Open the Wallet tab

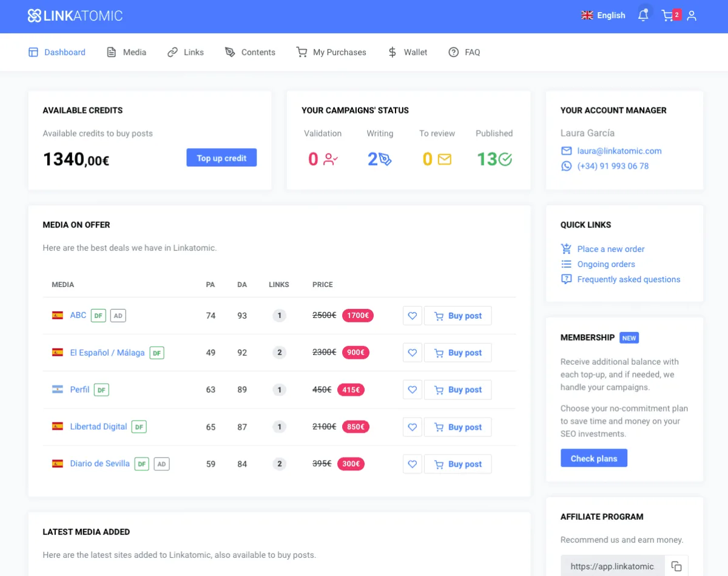point(408,52)
